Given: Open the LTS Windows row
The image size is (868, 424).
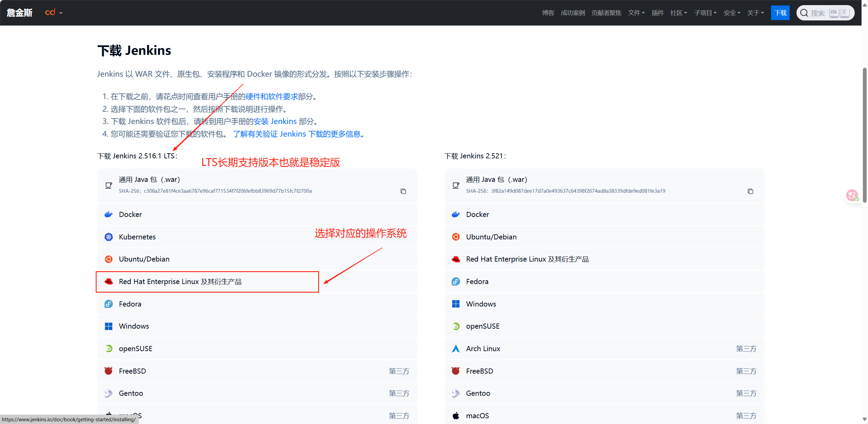Looking at the screenshot, I should coord(257,326).
